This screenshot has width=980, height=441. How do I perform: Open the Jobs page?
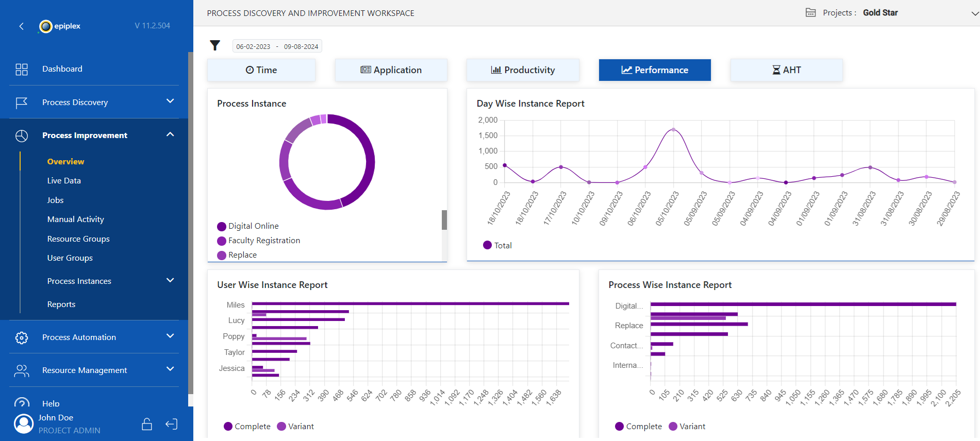click(55, 200)
